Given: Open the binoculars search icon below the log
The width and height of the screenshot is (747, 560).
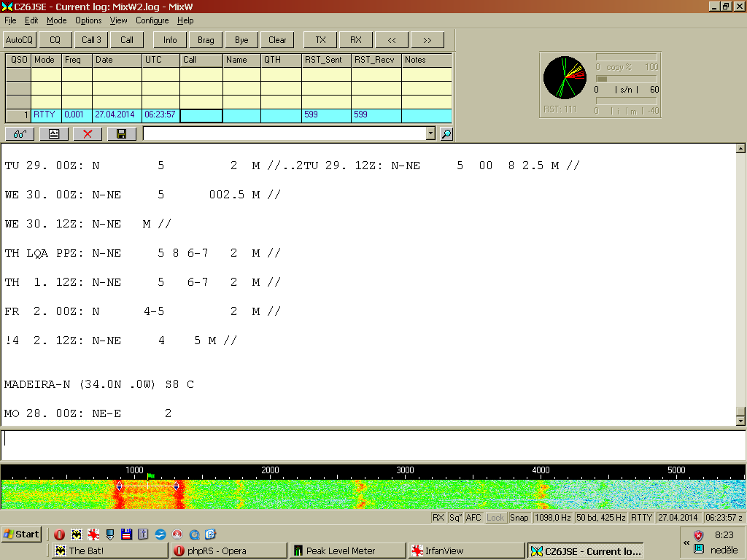Looking at the screenshot, I should click(x=20, y=134).
